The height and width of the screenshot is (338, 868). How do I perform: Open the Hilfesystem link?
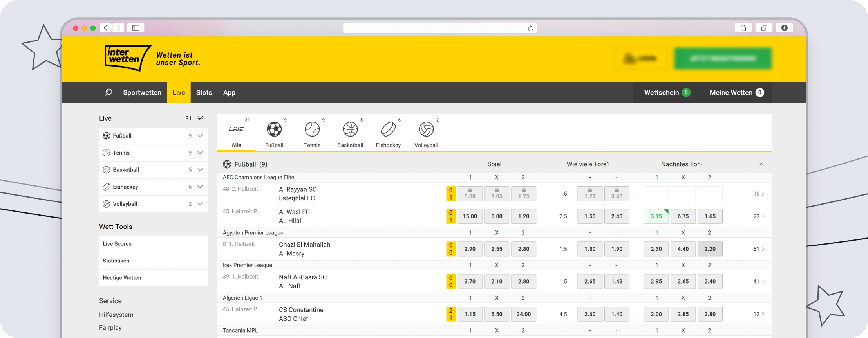point(116,315)
